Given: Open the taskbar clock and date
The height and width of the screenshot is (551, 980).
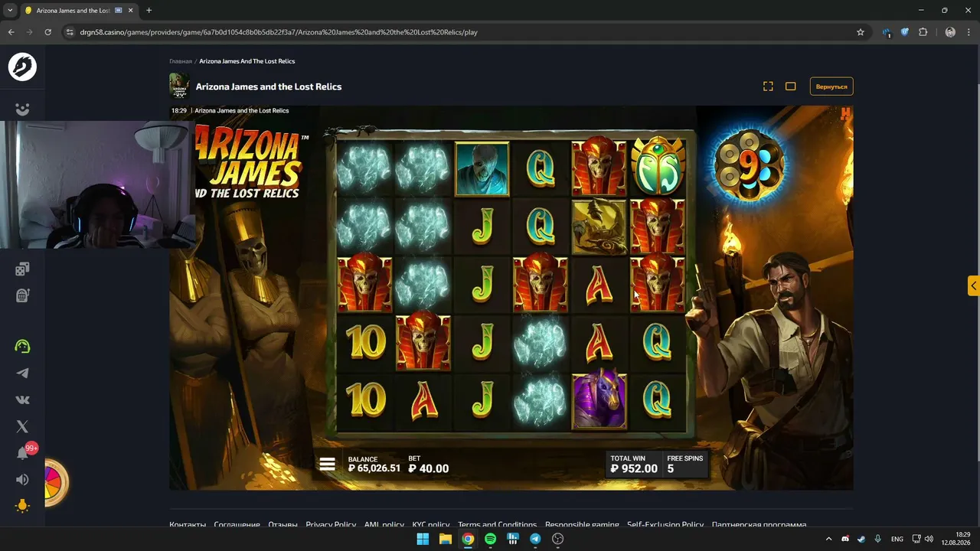Looking at the screenshot, I should 956,539.
